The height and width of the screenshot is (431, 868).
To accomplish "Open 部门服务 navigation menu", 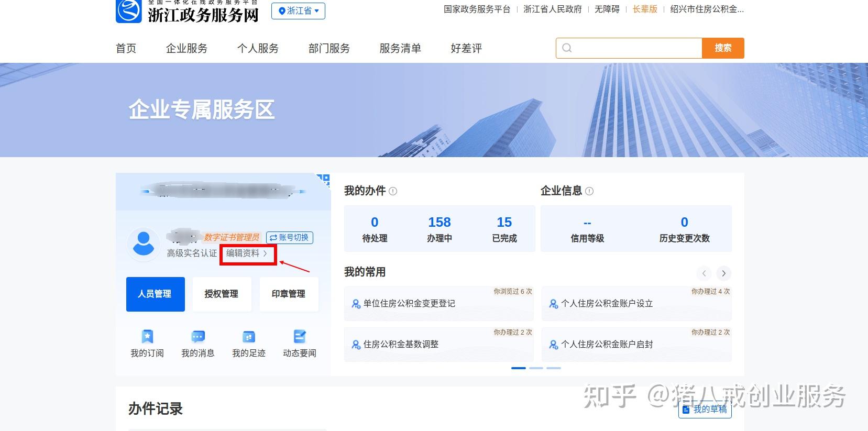I will tap(329, 48).
